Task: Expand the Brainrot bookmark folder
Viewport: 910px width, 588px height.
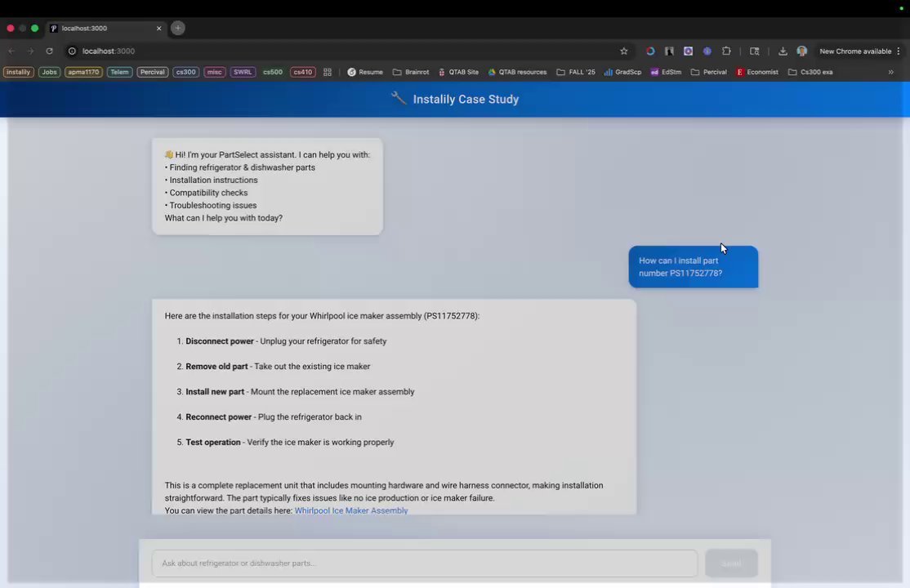Action: point(411,72)
